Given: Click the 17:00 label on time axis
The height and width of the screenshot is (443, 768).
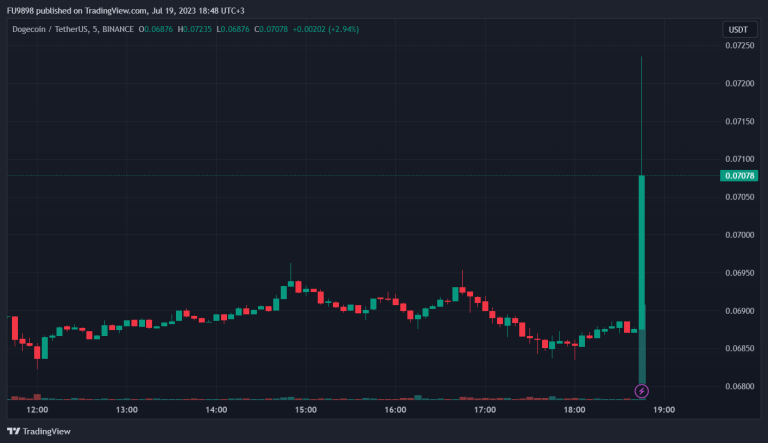Looking at the screenshot, I should coord(485,409).
